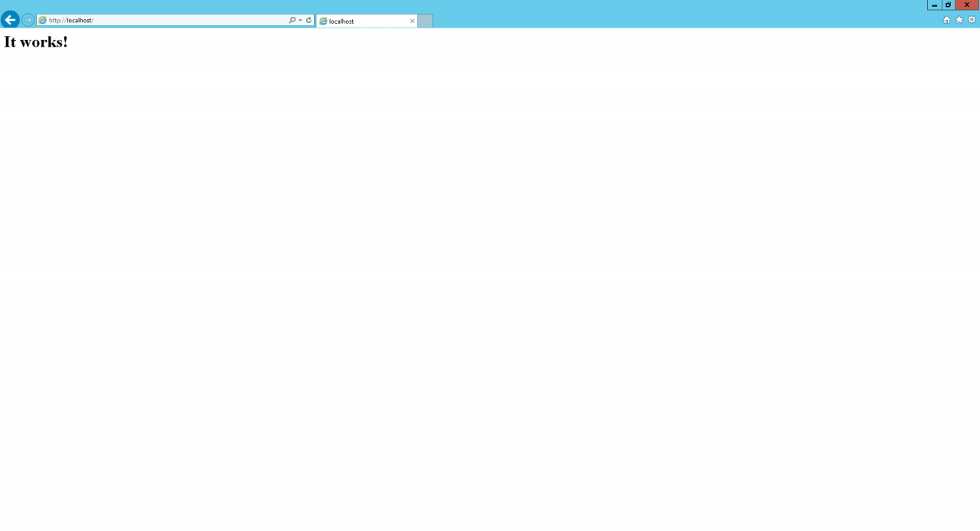980x531 pixels.
Task: Go to the Home page icon
Action: point(946,20)
